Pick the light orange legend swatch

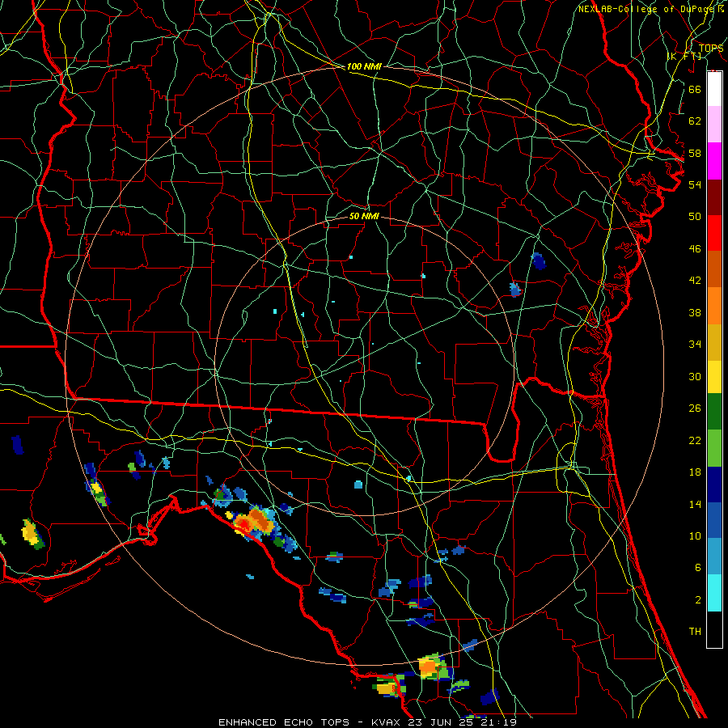point(714,306)
